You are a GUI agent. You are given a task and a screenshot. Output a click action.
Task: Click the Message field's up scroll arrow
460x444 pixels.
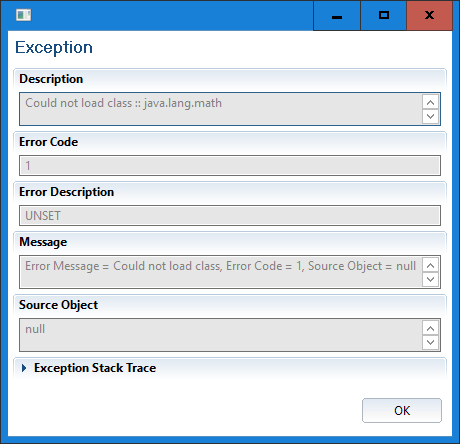[430, 265]
